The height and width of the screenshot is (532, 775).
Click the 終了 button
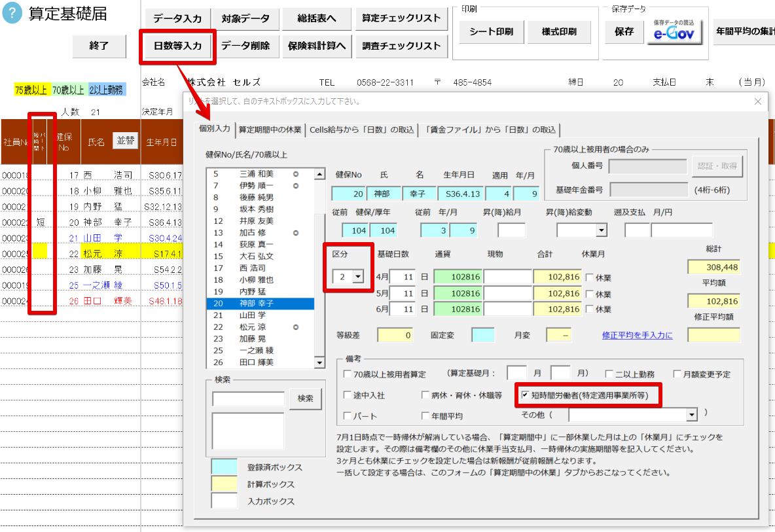(99, 46)
